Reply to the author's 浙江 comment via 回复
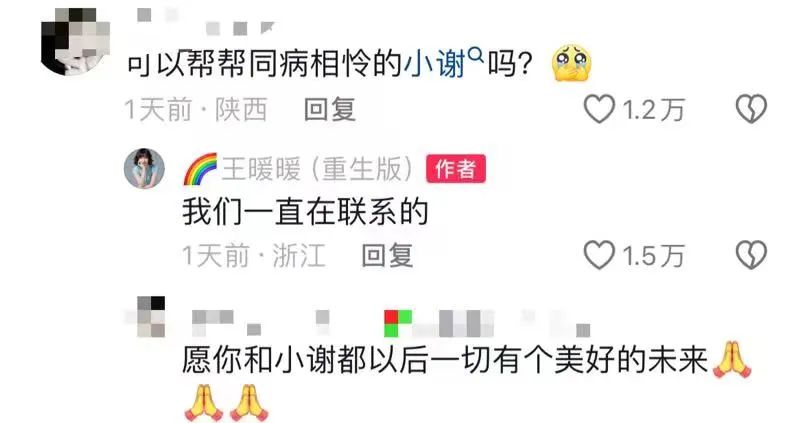The height and width of the screenshot is (423, 803). pyautogui.click(x=387, y=256)
